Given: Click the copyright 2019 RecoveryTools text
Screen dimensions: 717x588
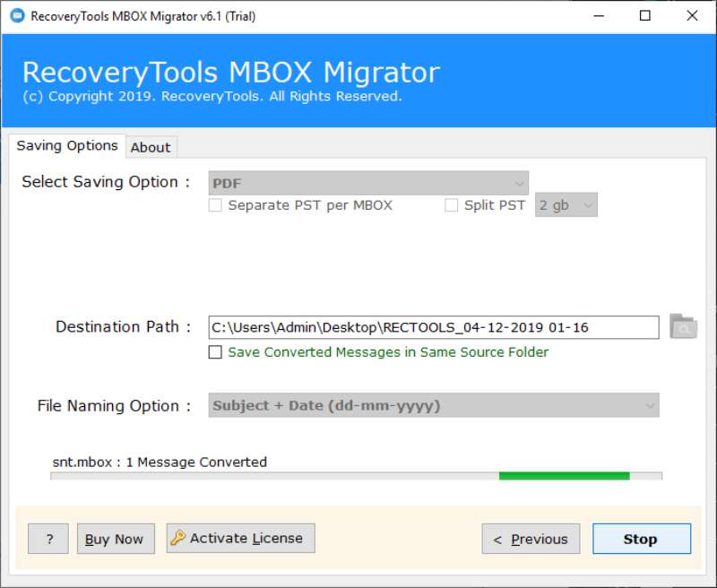Looking at the screenshot, I should (x=212, y=97).
